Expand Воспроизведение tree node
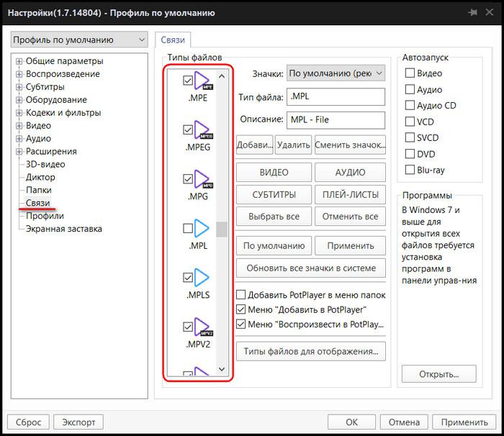Image resolution: width=504 pixels, height=436 pixels. [19, 74]
